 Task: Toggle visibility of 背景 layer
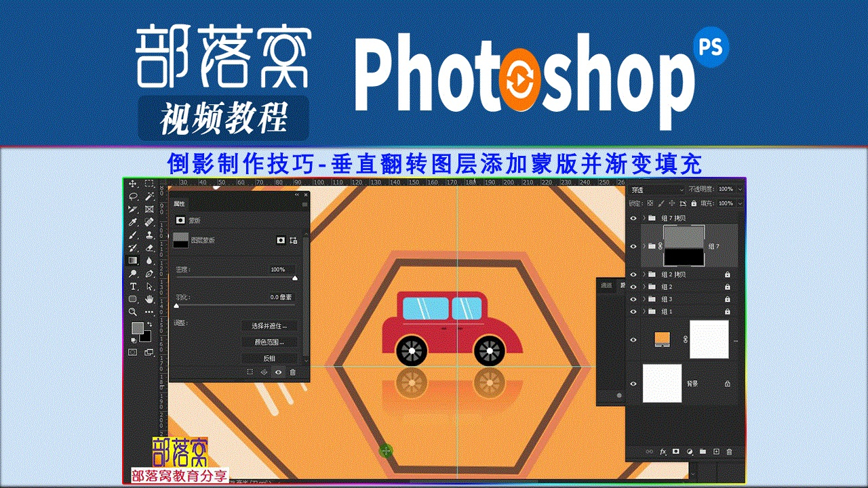click(x=633, y=384)
